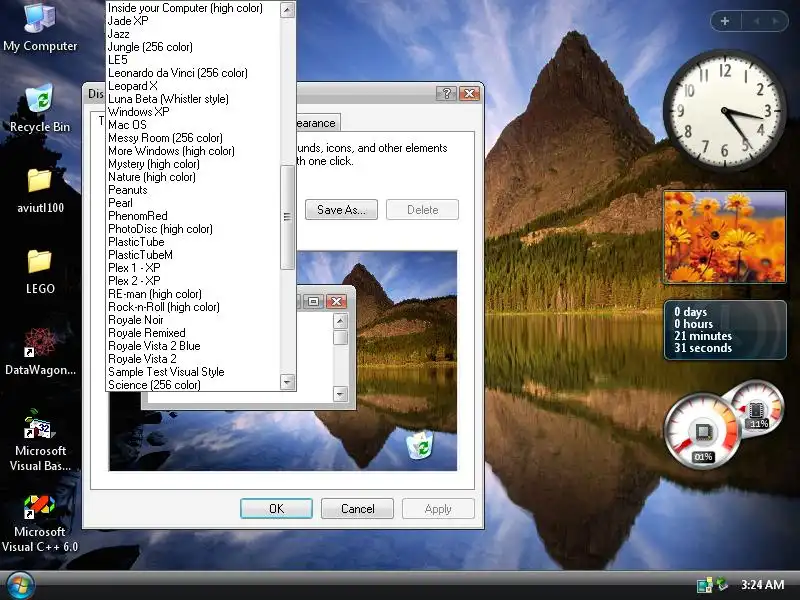Click theme list scroll up arrow
This screenshot has height=600, width=800.
[x=288, y=10]
